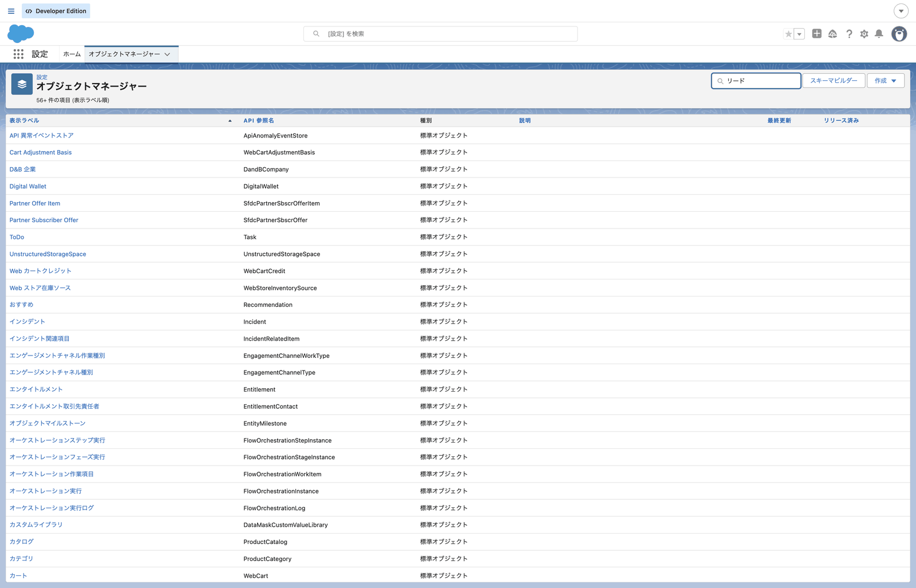The width and height of the screenshot is (916, 588).
Task: Open the オーケストレーション作業項目 object
Action: (x=52, y=474)
